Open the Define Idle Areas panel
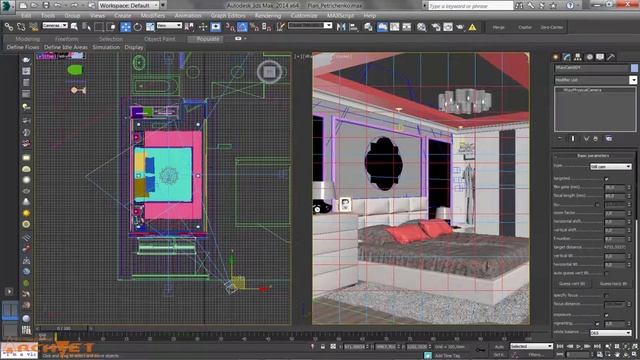This screenshot has height=360, width=640. tap(66, 47)
